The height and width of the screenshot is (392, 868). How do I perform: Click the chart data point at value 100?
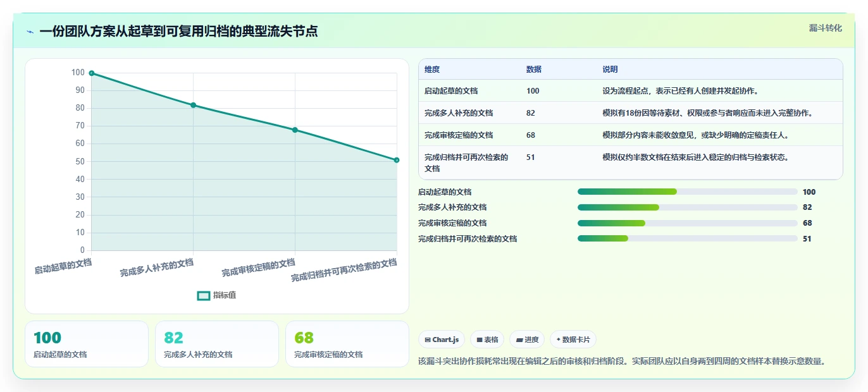pyautogui.click(x=92, y=73)
